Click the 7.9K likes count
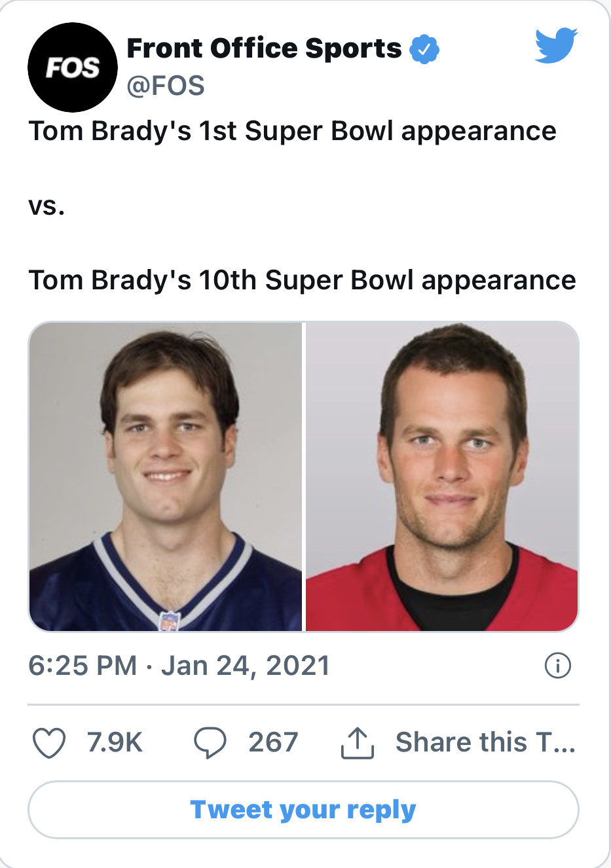The image size is (611, 868). 115,743
